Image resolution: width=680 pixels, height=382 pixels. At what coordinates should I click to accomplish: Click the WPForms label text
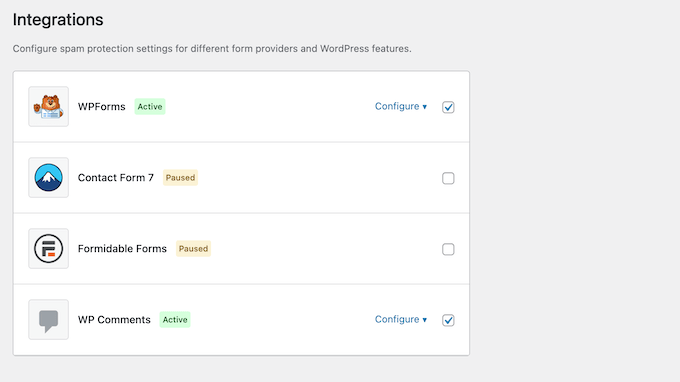coord(101,107)
